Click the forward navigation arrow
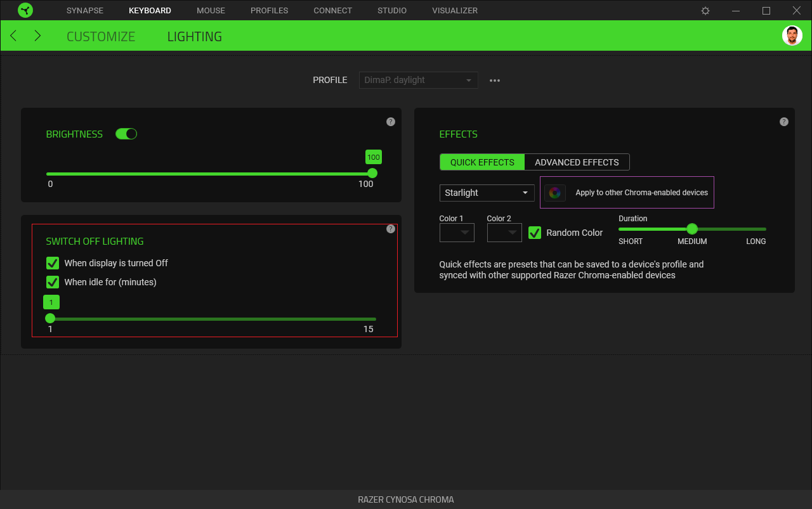 (x=37, y=35)
